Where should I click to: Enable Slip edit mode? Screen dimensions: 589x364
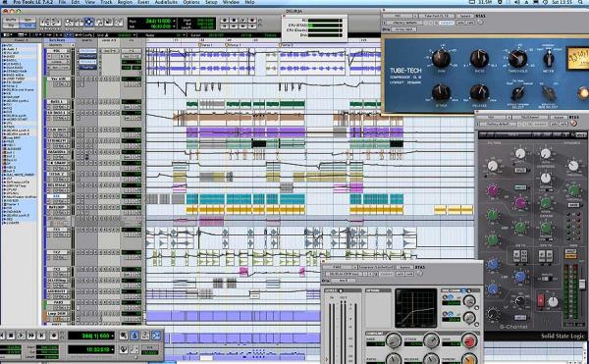click(10, 26)
